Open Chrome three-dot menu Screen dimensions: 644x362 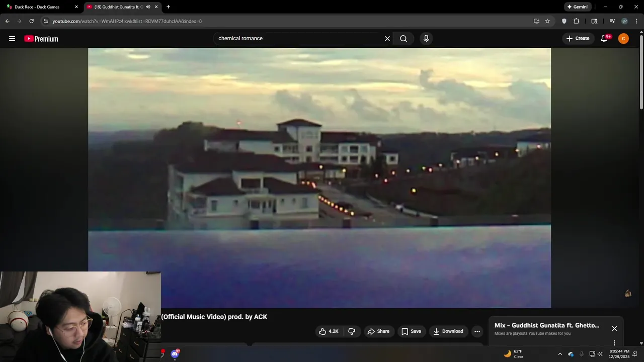(x=637, y=21)
